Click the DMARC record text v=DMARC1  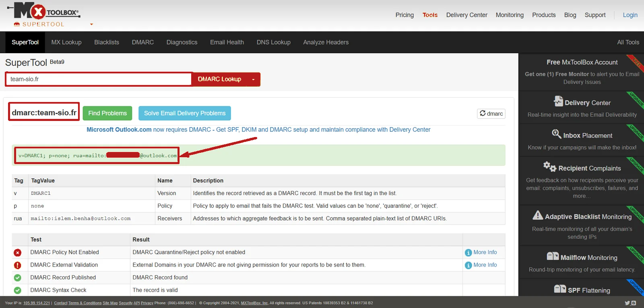click(97, 156)
